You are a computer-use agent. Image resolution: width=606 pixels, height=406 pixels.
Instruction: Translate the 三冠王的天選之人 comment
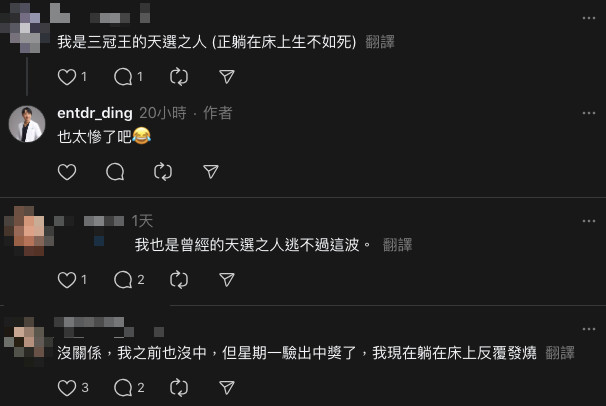click(380, 42)
